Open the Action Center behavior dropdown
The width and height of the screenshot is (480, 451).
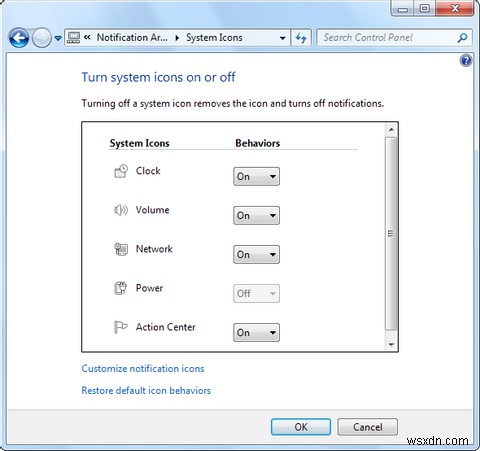click(256, 332)
